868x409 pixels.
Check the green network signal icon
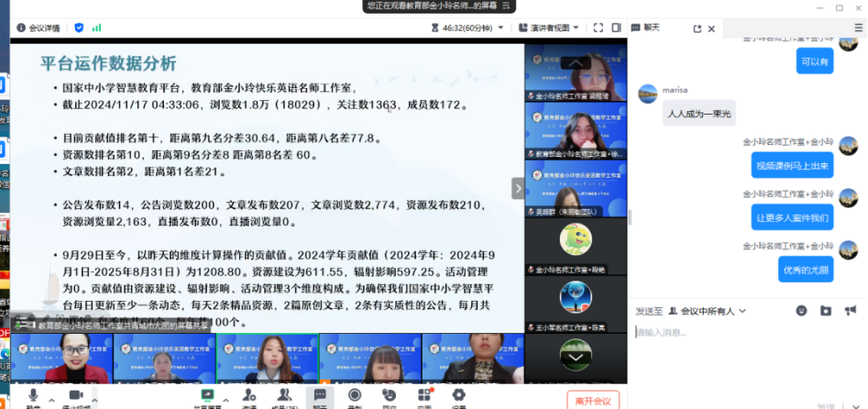pyautogui.click(x=97, y=28)
